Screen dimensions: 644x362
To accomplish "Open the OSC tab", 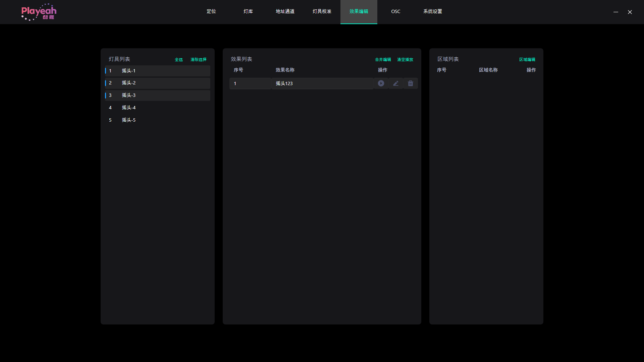I will [x=396, y=11].
